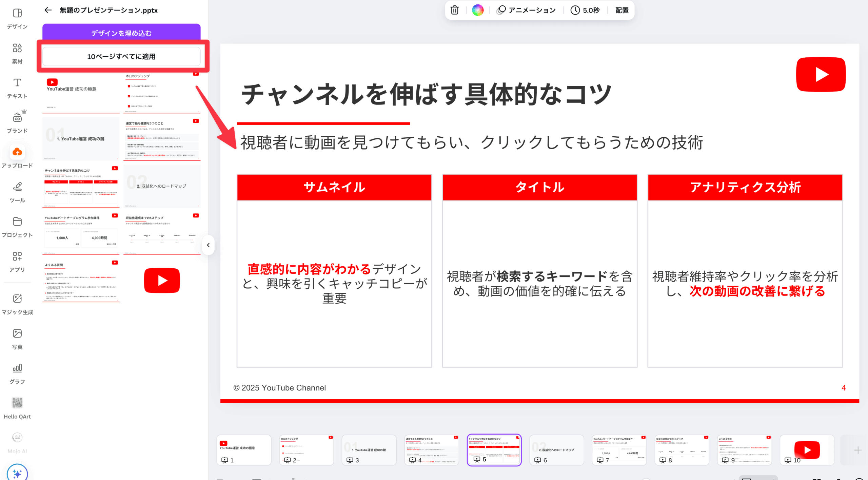Delete the slide using the trash icon
The width and height of the screenshot is (868, 480).
tap(454, 10)
